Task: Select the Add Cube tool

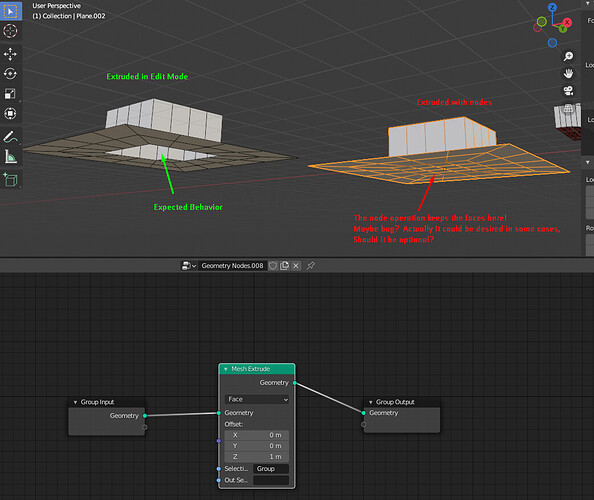Action: tap(10, 180)
